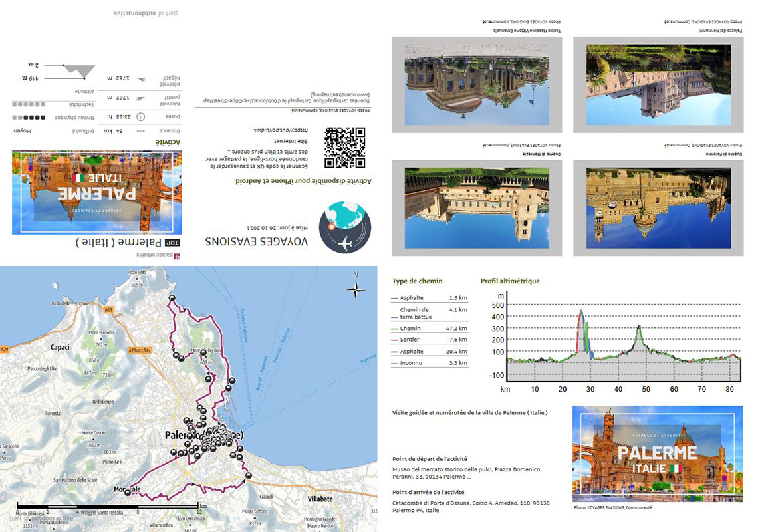Image resolution: width=758 pixels, height=532 pixels.
Task: Click the QR code
Action: pyautogui.click(x=344, y=148)
